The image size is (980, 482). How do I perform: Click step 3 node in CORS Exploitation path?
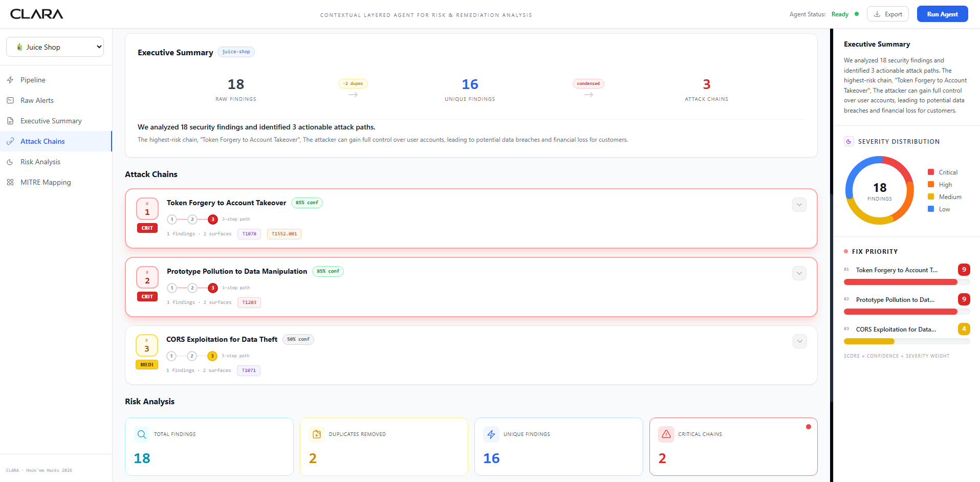click(x=212, y=356)
